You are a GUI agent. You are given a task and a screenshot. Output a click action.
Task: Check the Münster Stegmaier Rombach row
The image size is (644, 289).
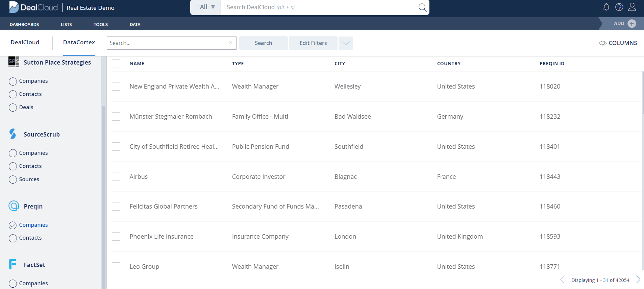116,116
